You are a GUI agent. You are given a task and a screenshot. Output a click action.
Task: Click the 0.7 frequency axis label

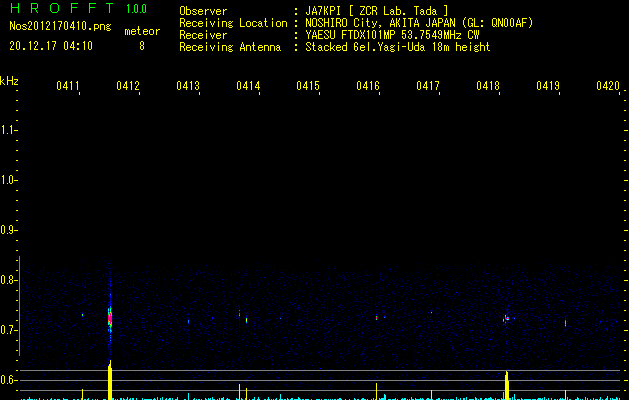pos(10,330)
